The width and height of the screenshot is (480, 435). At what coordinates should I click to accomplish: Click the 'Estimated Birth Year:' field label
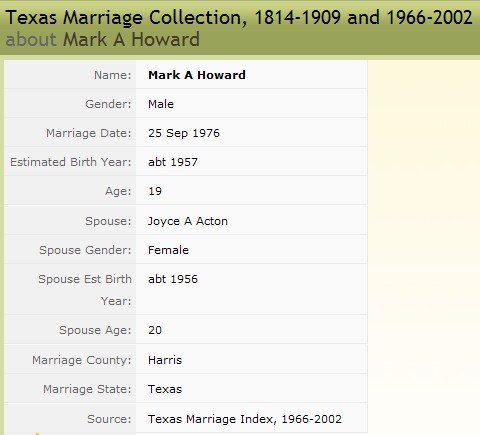[x=71, y=162]
